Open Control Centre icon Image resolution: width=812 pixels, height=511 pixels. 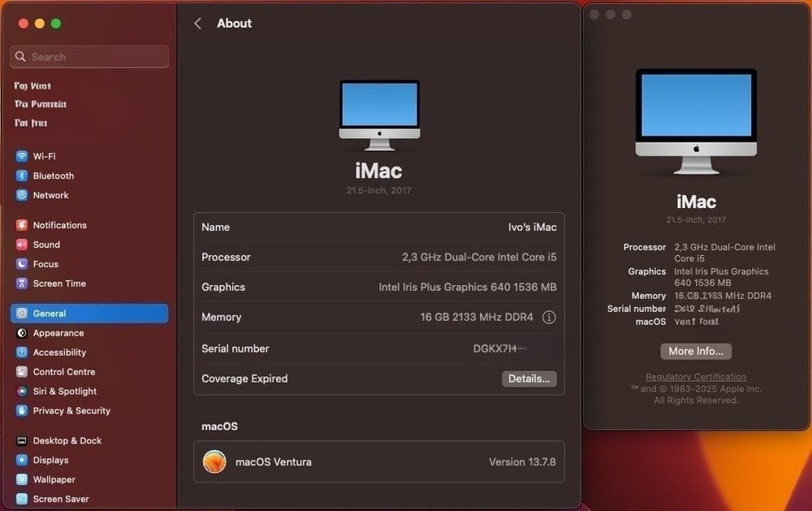click(22, 371)
